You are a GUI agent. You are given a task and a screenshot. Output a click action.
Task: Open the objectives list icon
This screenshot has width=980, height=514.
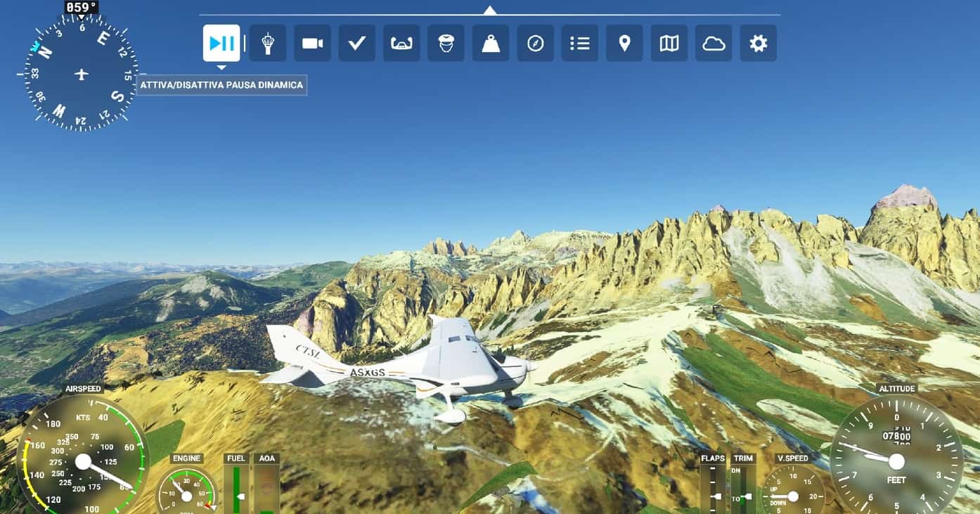coord(580,43)
